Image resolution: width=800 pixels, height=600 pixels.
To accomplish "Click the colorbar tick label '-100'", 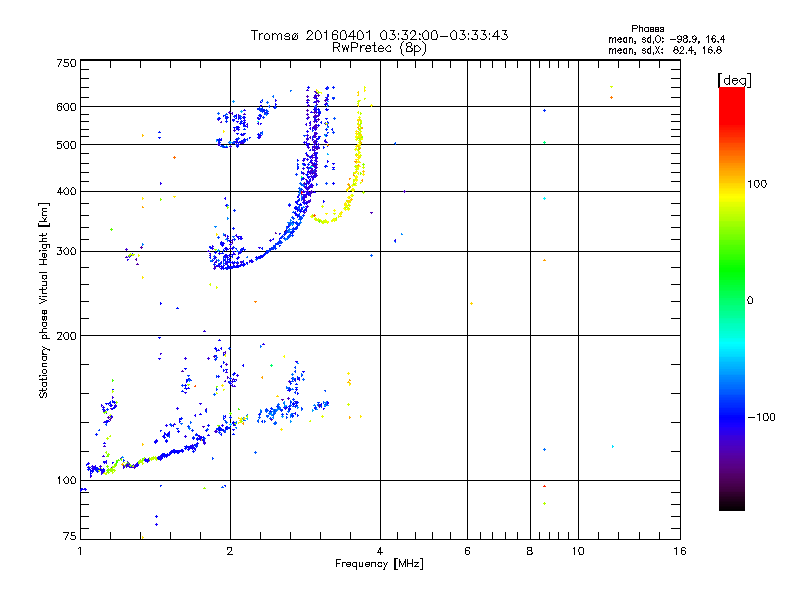I will 761,417.
